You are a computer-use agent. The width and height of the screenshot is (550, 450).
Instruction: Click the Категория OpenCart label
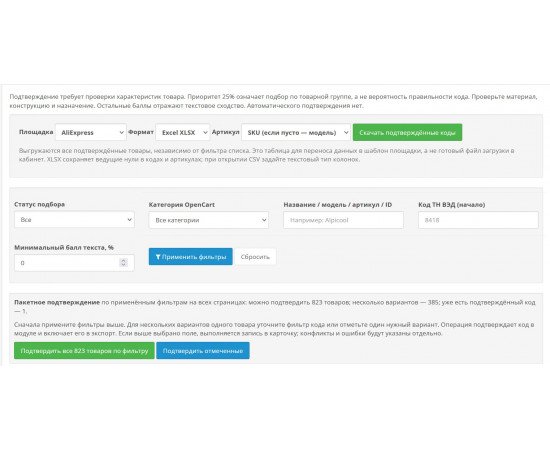pyautogui.click(x=182, y=204)
